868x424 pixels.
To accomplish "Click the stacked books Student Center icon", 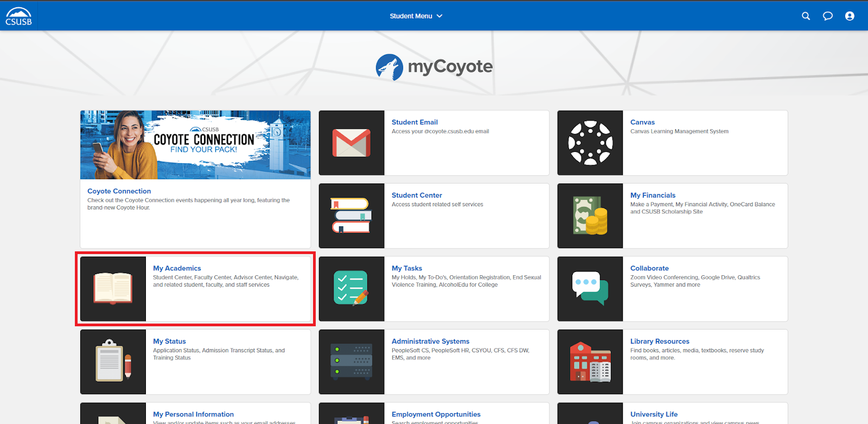I will (352, 216).
